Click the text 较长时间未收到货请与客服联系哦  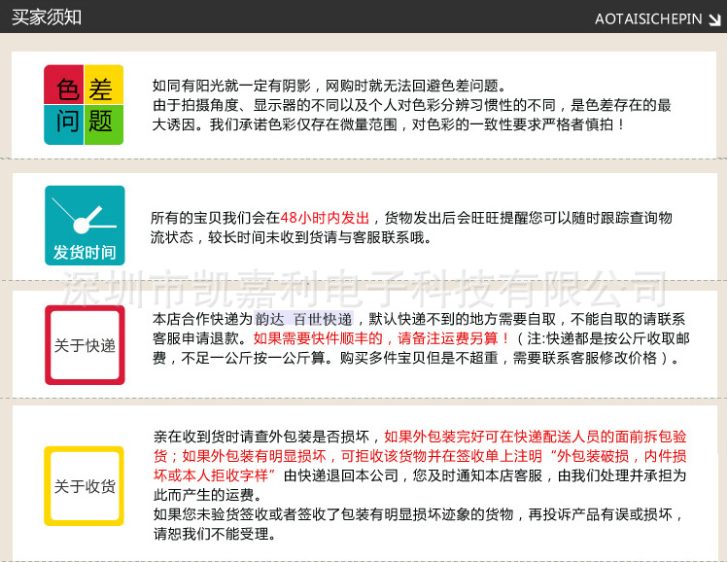[x=320, y=238]
